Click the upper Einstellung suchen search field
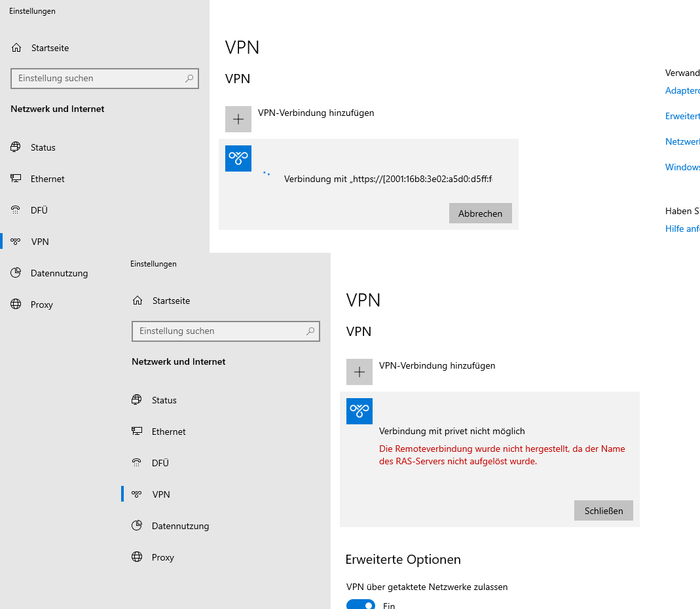 (105, 79)
